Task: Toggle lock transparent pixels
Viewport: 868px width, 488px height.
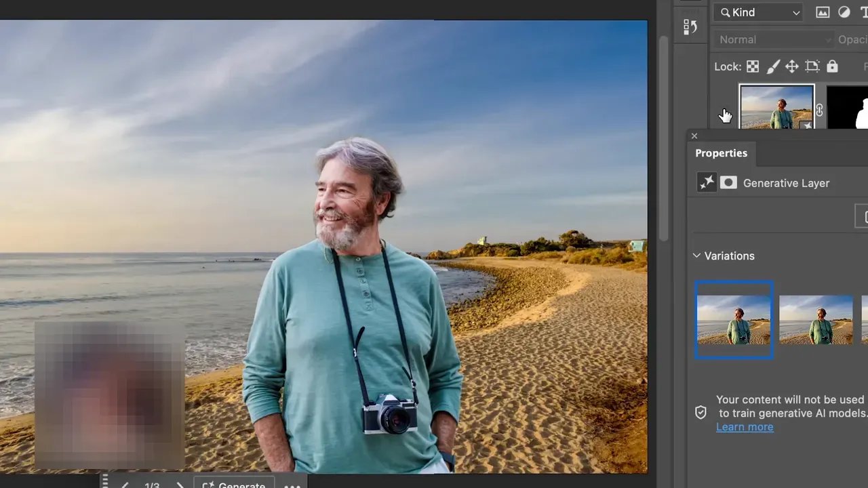Action: [x=753, y=66]
